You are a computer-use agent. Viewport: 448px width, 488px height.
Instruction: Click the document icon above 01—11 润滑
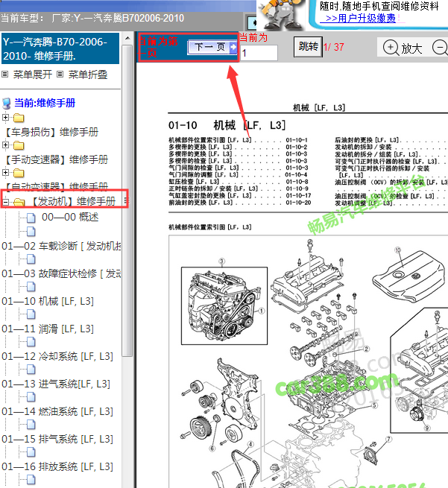tap(31, 314)
